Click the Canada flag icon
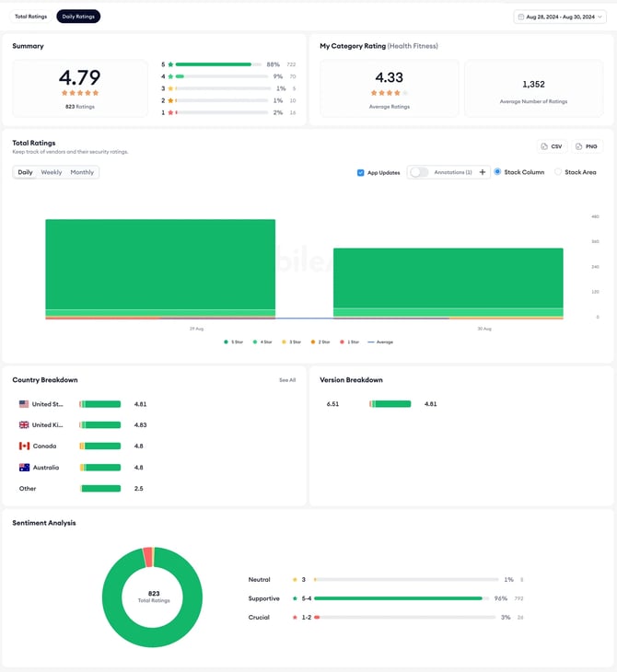The height and width of the screenshot is (672, 617). point(24,446)
